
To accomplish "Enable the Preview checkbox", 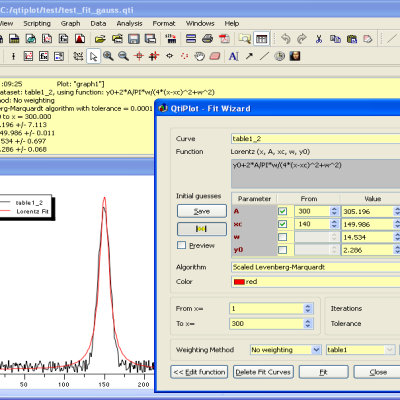I will (x=181, y=245).
